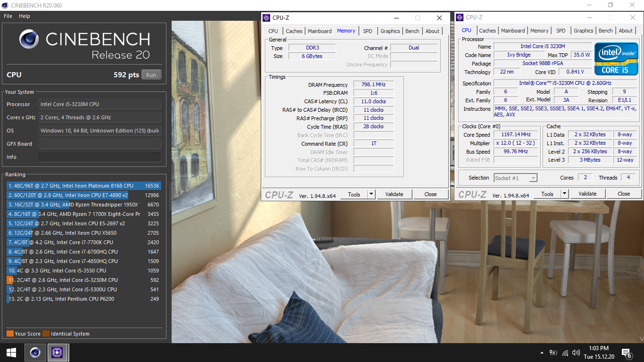The width and height of the screenshot is (644, 362).
Task: Click the Identical System legend swatch
Action: pos(46,334)
